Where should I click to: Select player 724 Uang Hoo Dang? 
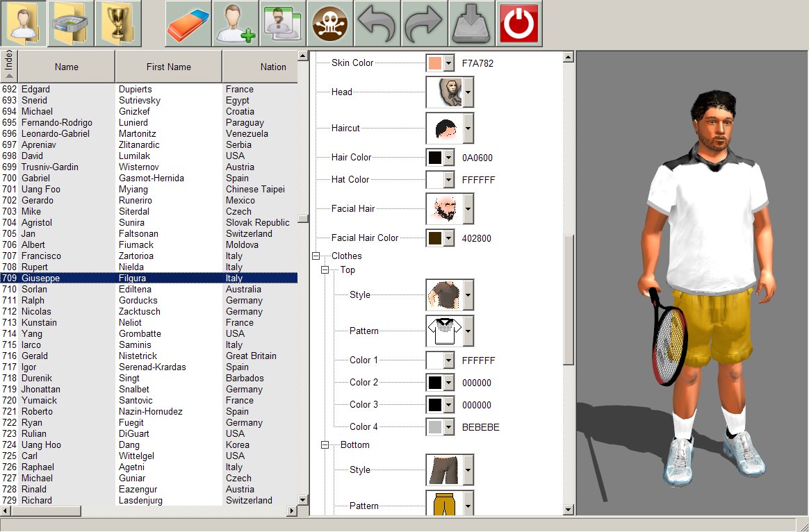click(x=149, y=445)
